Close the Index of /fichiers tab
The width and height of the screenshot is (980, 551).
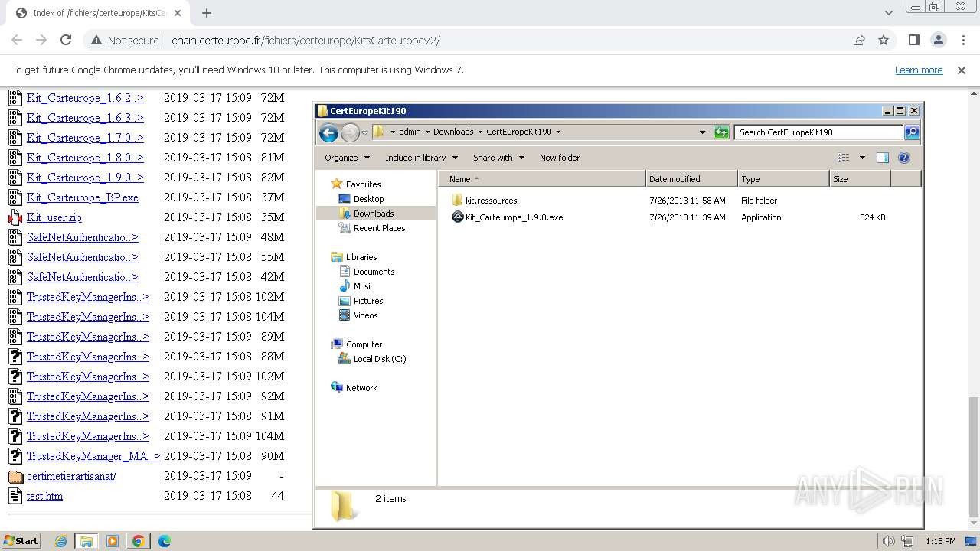tap(179, 13)
